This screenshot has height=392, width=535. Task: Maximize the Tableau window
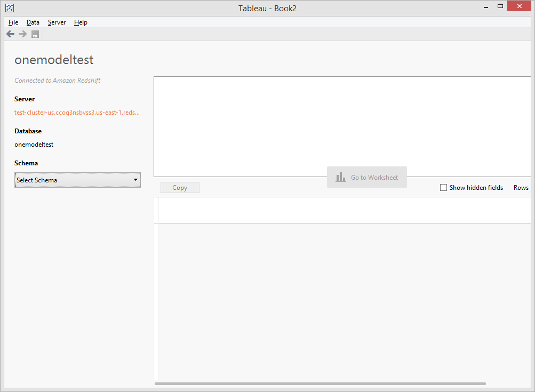click(x=500, y=6)
